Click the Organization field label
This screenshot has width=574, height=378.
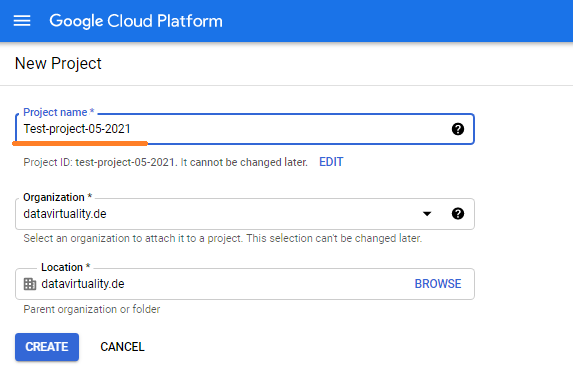point(57,197)
